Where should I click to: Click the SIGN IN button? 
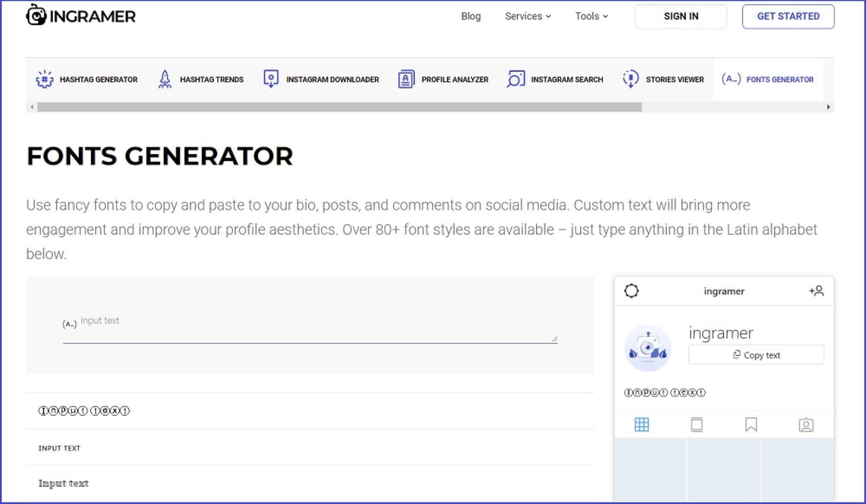point(681,16)
